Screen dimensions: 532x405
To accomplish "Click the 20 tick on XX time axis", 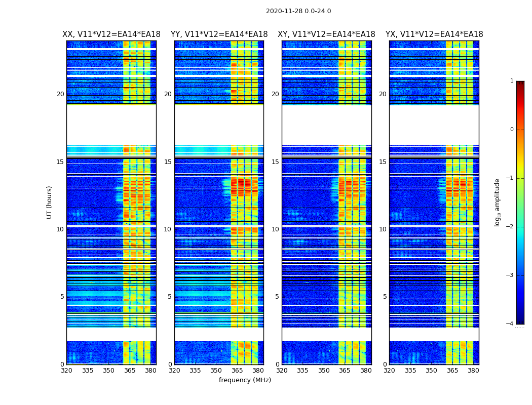I will 60,94.
